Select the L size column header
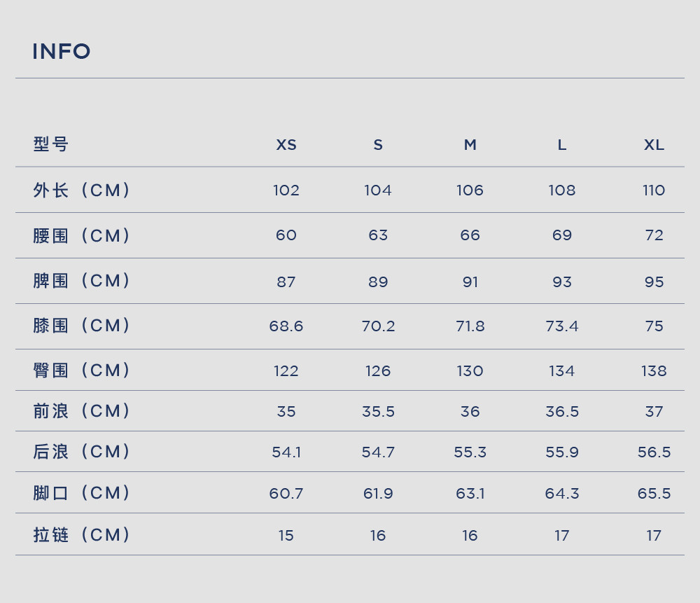 click(x=562, y=145)
